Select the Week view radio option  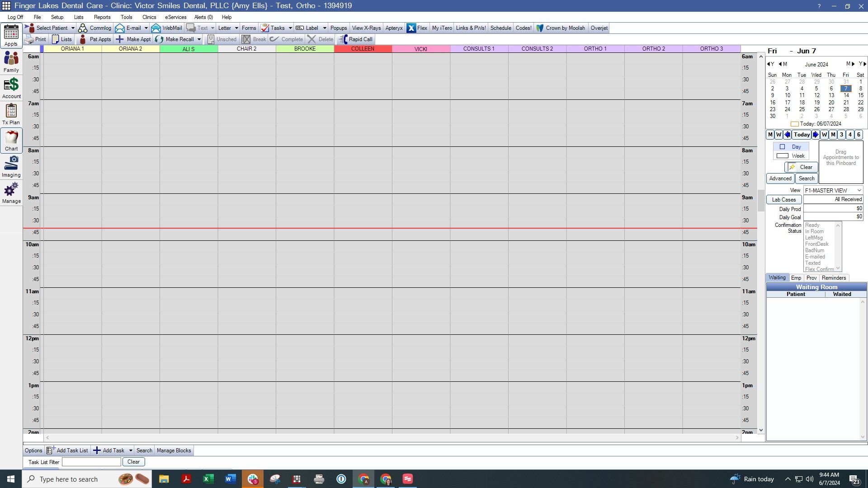[790, 156]
